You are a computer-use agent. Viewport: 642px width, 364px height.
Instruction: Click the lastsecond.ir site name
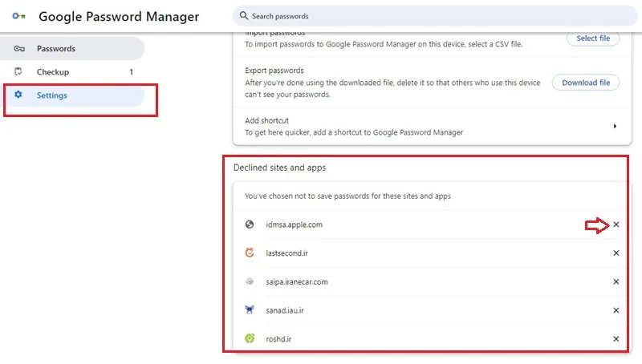coord(286,253)
